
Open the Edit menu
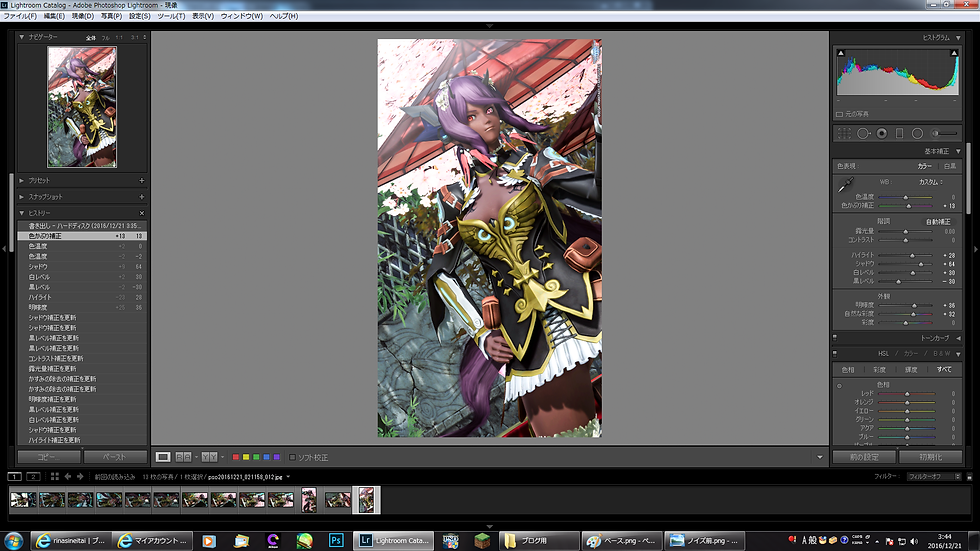(54, 16)
